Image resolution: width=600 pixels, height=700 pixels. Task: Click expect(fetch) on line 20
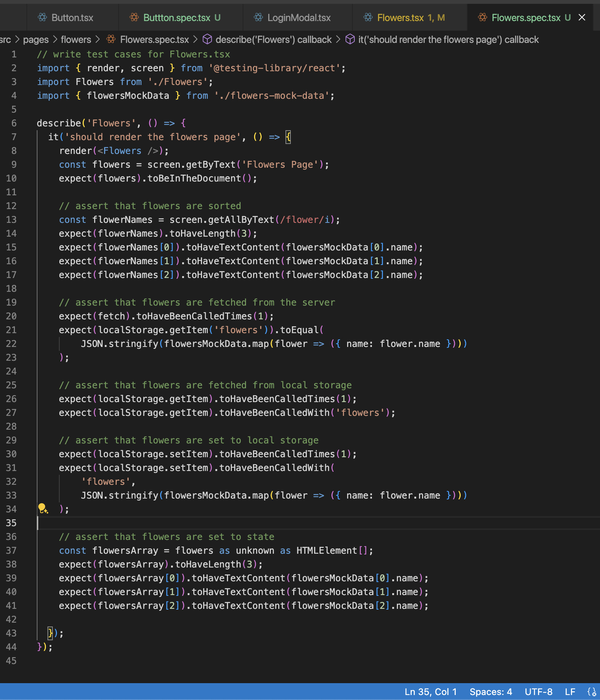(x=95, y=316)
